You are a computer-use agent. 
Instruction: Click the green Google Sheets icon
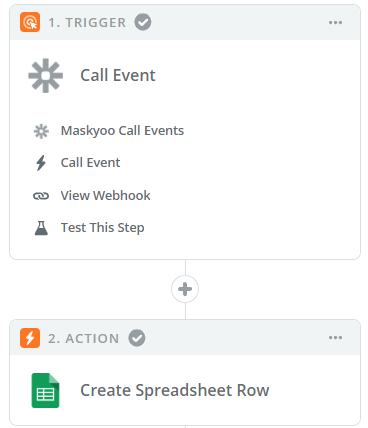tap(45, 390)
